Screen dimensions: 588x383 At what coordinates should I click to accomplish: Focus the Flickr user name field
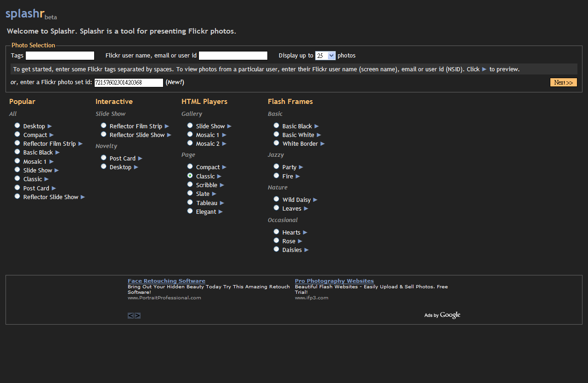tap(233, 56)
